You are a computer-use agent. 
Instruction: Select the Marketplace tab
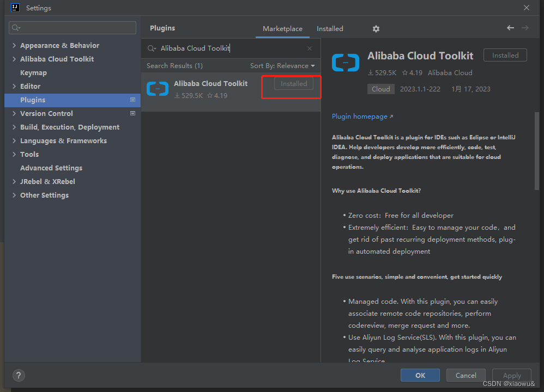(282, 28)
